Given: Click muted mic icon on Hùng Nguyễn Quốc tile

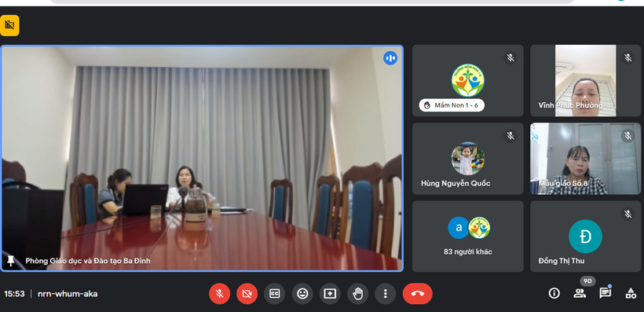Looking at the screenshot, I should [x=510, y=136].
